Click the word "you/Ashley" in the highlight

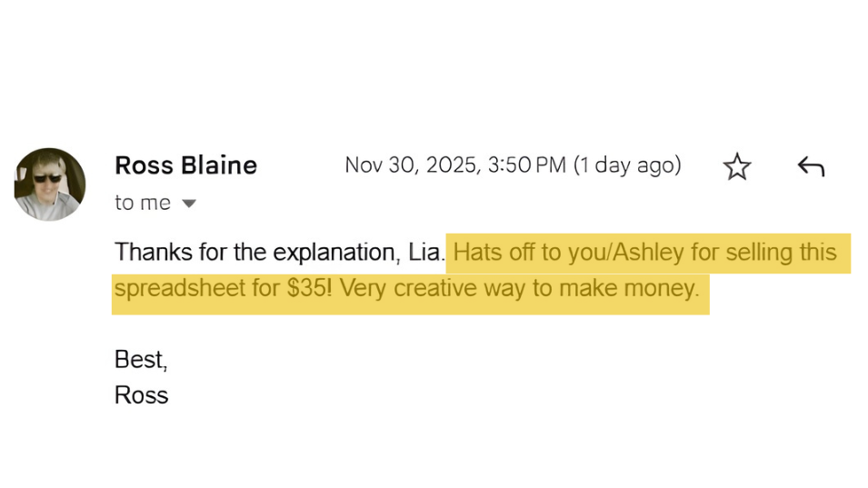(626, 252)
